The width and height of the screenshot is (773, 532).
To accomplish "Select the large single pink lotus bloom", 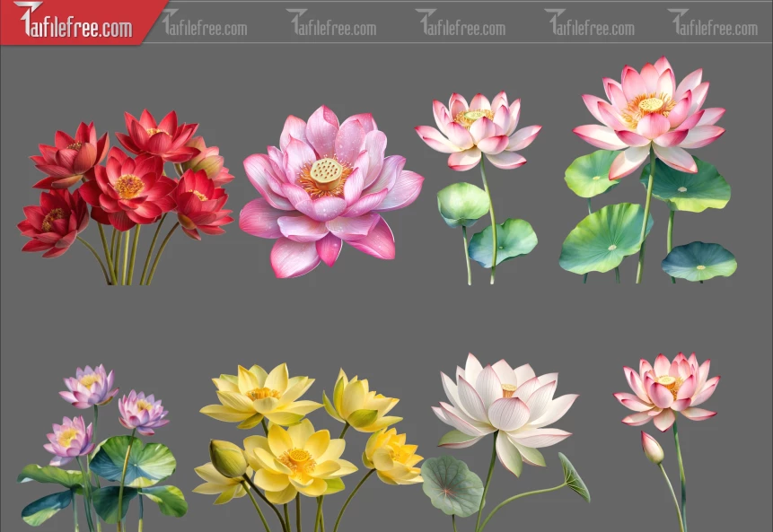I will [x=329, y=190].
